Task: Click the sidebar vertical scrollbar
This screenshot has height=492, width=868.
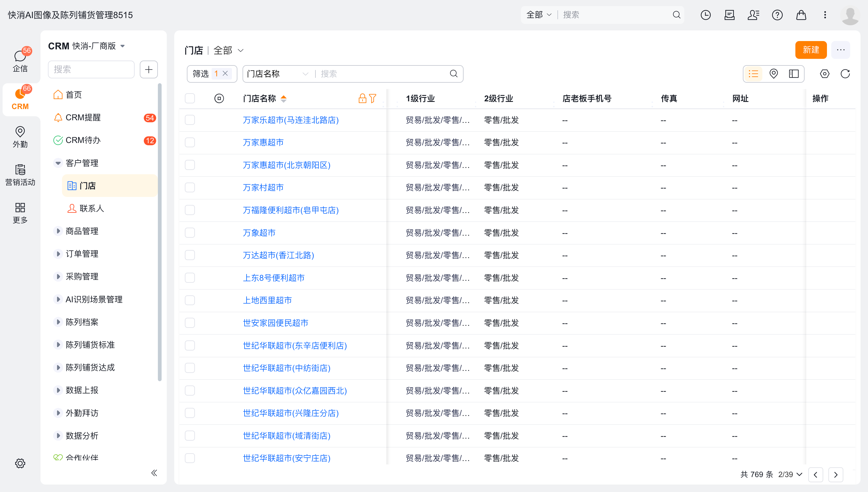Action: (x=160, y=233)
